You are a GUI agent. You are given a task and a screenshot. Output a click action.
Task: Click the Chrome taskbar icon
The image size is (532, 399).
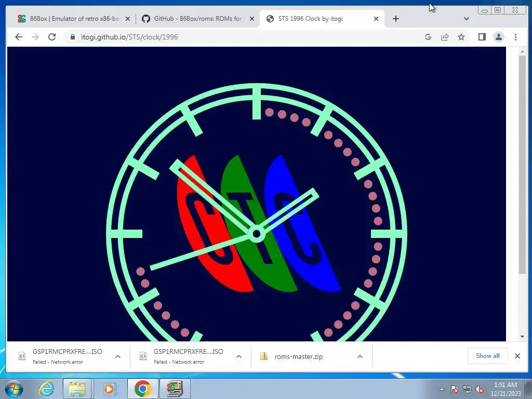(x=142, y=389)
